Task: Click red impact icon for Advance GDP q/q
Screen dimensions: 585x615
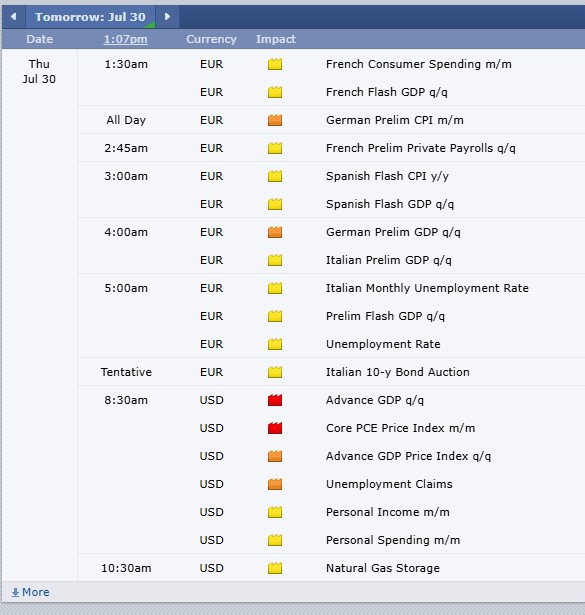Action: [x=275, y=400]
